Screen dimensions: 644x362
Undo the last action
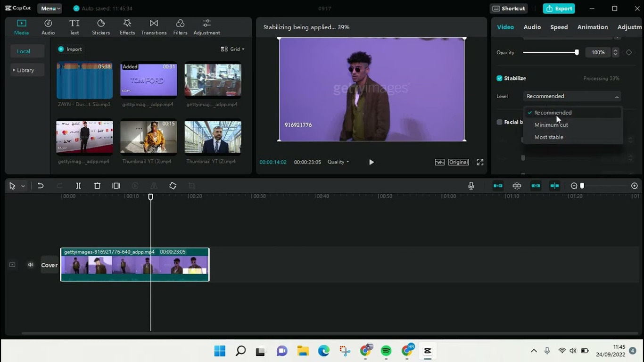tap(41, 186)
